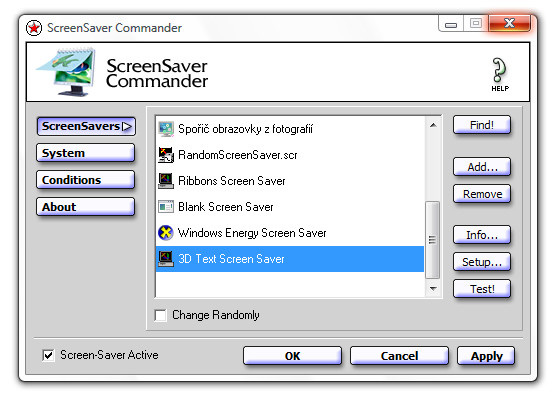Select Blank Screen Saver entry
555x398 pixels.
tap(290, 207)
